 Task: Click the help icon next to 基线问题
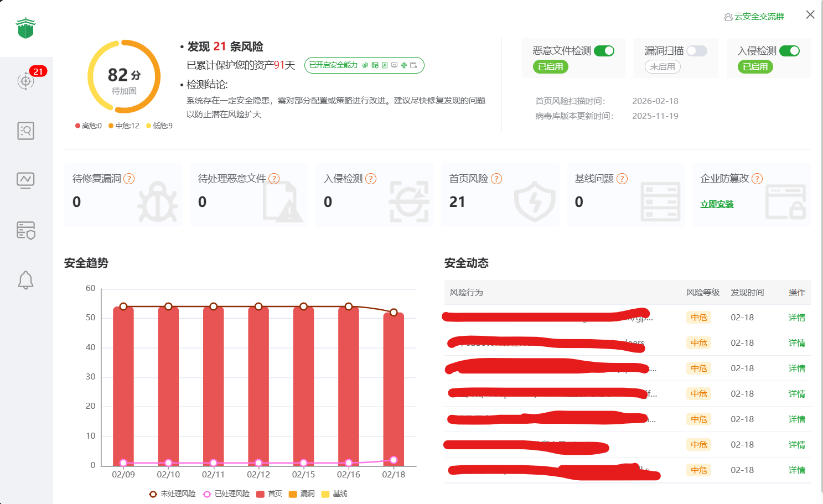click(622, 179)
